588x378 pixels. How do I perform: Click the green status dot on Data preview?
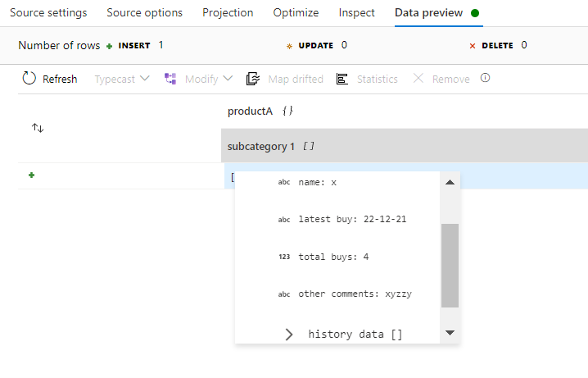[x=475, y=13]
